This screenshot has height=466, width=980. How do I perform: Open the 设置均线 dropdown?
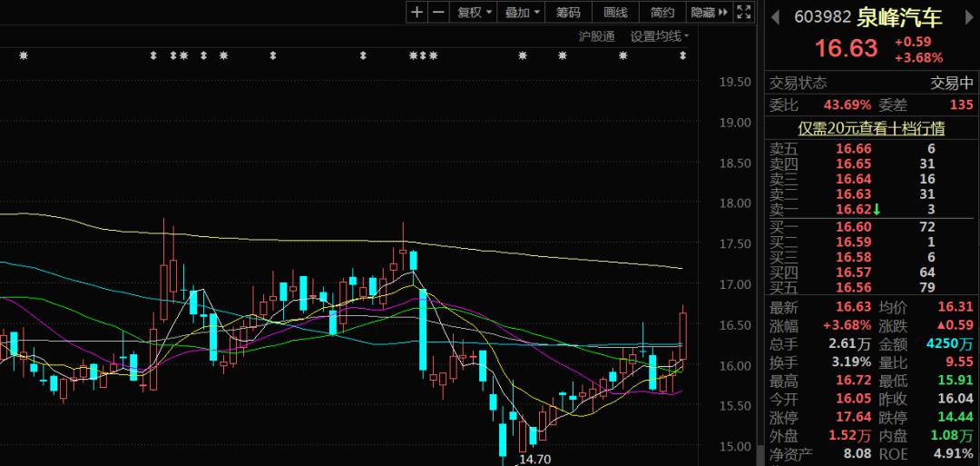660,36
